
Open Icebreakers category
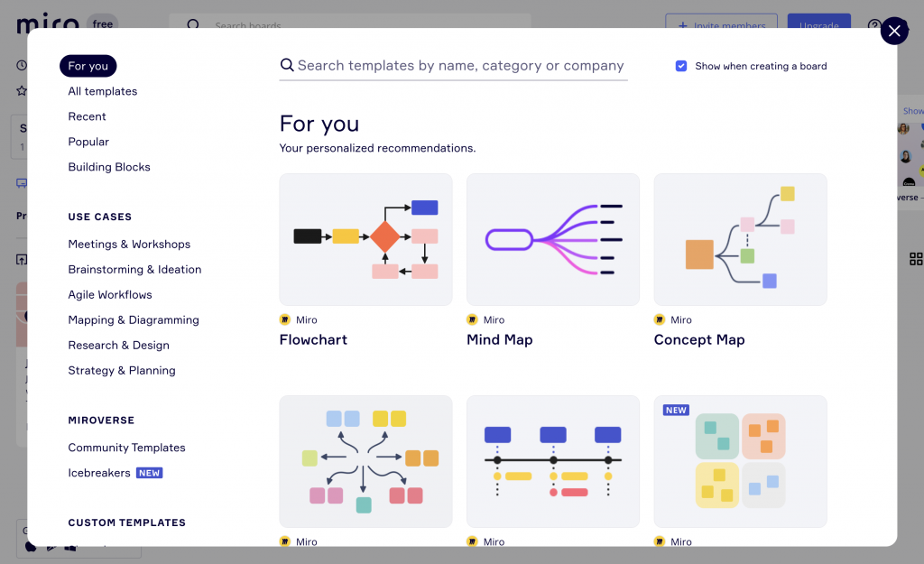[99, 473]
